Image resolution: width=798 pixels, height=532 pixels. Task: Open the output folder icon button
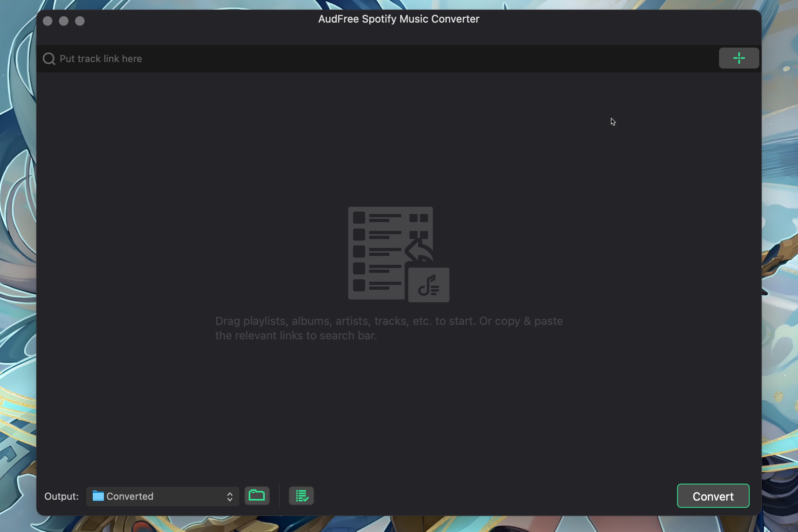point(257,495)
